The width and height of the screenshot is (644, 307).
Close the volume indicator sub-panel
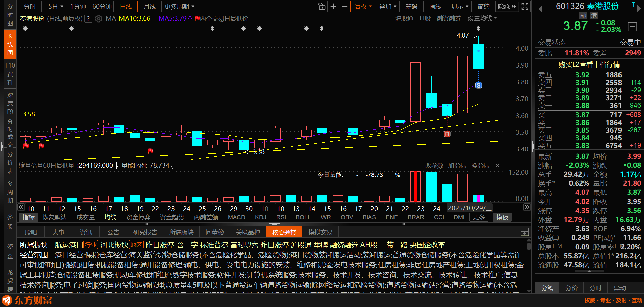(497, 165)
